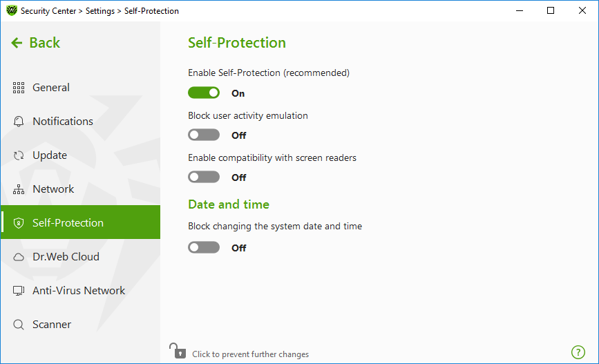
Task: Click the Back arrow icon
Action: pos(17,43)
